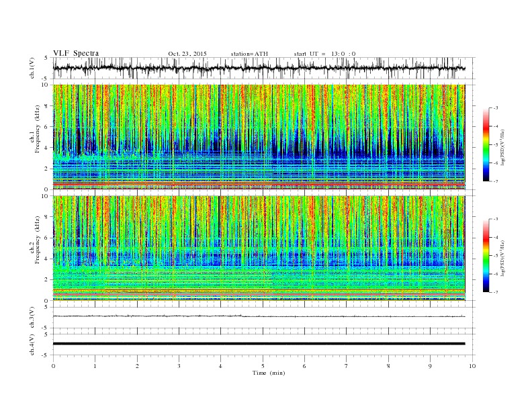The height and width of the screenshot is (411, 532).
Task: Click the ch.1 waveform trace panel
Action: tap(264, 68)
